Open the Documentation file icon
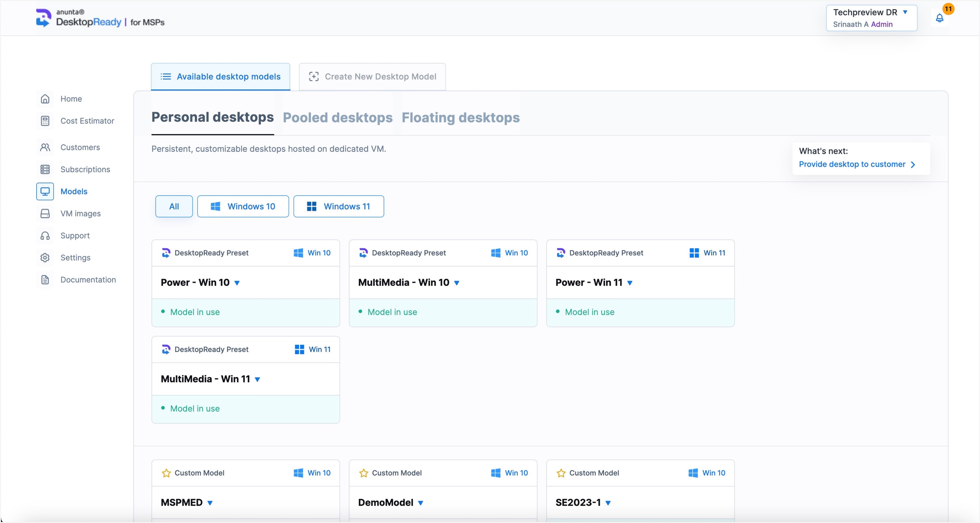The width and height of the screenshot is (980, 523). [x=45, y=279]
